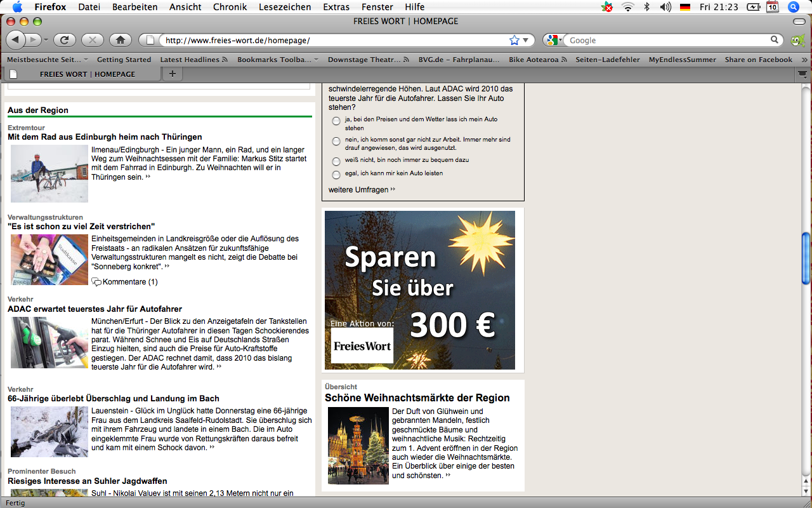Screen dimensions: 812x508
Task: Click the 'Sparen Sie über 300 €' ad banner
Action: pos(420,290)
